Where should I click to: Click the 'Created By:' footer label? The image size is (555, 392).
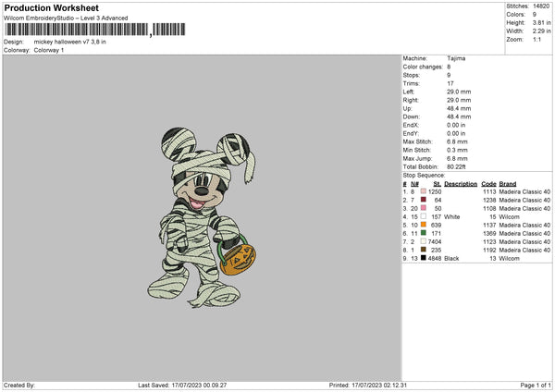[19, 385]
